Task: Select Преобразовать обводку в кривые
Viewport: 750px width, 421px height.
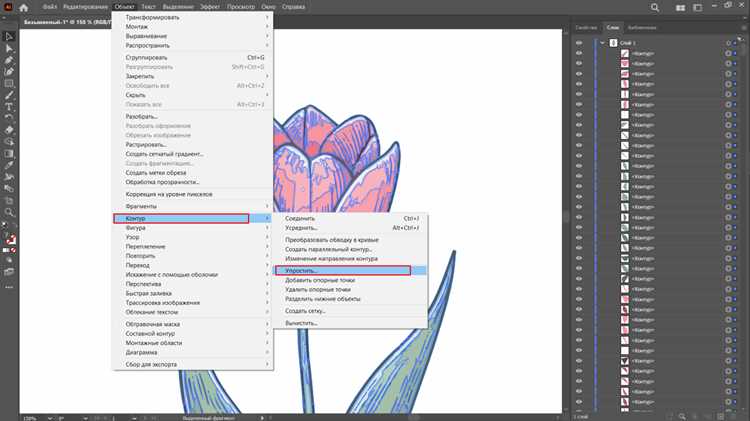Action: (351, 240)
